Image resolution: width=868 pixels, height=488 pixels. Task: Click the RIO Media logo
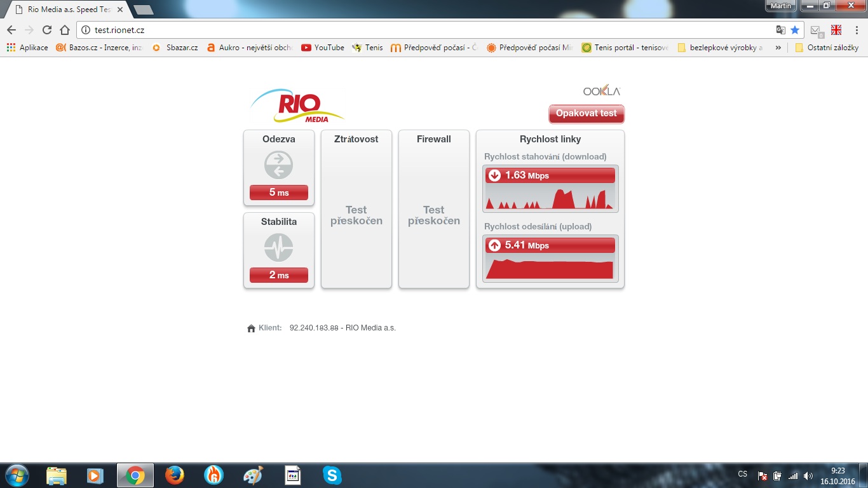pyautogui.click(x=297, y=106)
